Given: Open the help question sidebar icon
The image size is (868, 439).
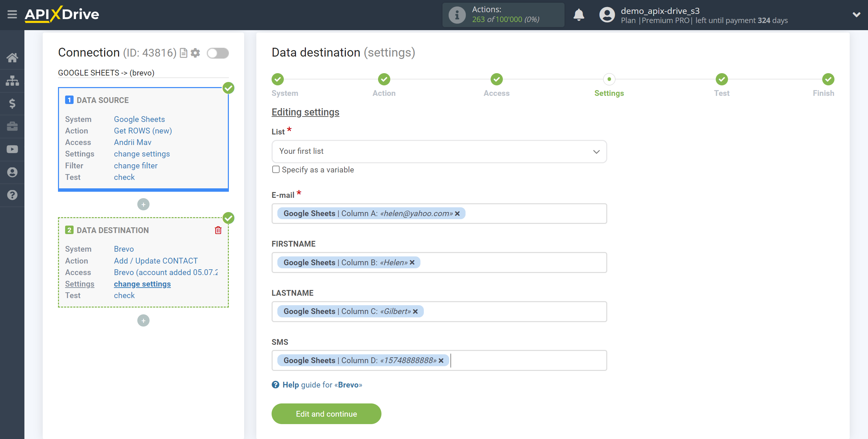Looking at the screenshot, I should [x=12, y=195].
